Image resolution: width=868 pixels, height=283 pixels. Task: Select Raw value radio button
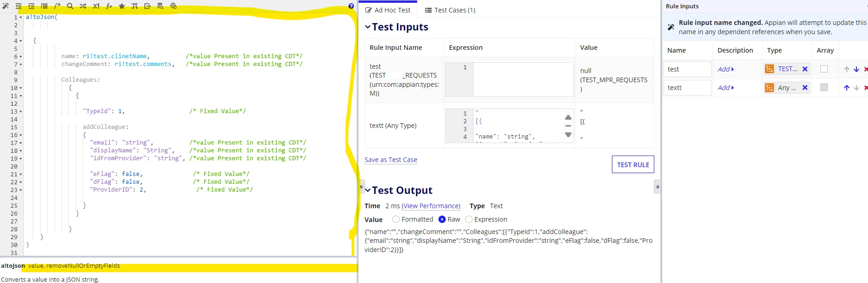tap(442, 219)
